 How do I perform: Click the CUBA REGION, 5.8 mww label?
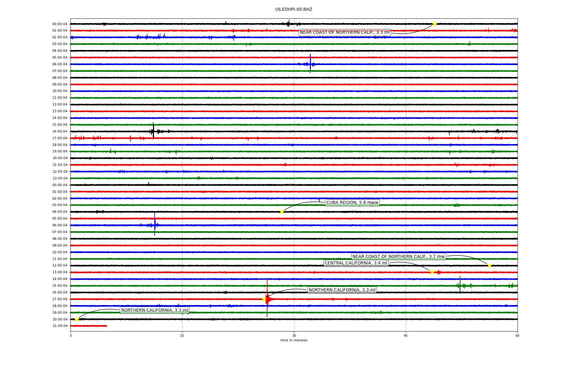click(x=352, y=203)
